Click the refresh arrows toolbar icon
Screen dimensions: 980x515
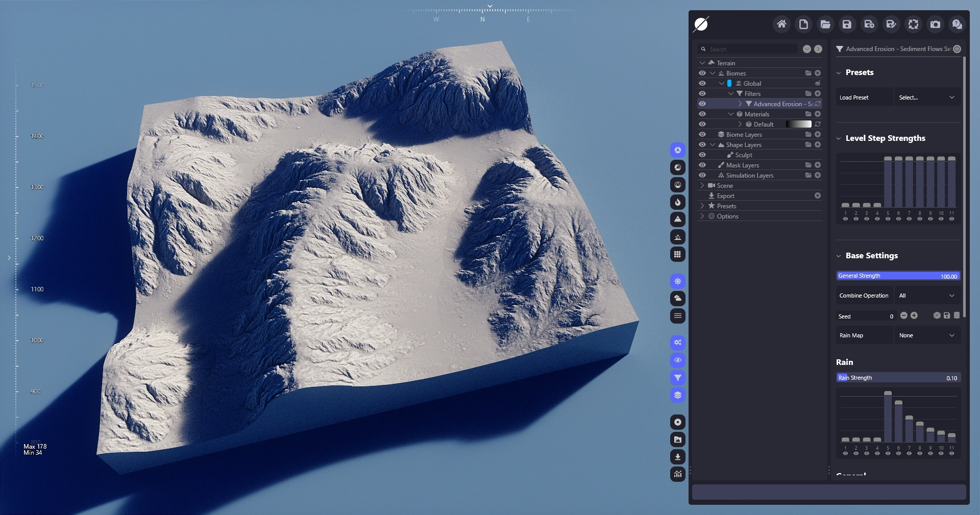(913, 24)
